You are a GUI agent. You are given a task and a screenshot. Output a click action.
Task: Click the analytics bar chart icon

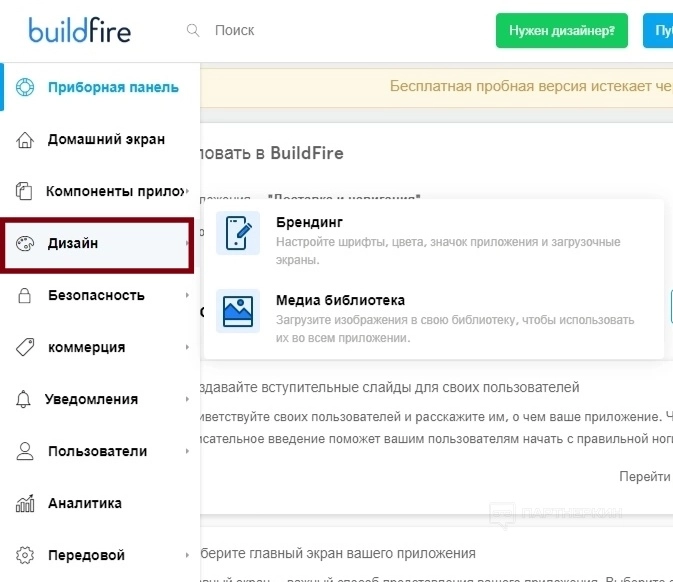(x=26, y=503)
